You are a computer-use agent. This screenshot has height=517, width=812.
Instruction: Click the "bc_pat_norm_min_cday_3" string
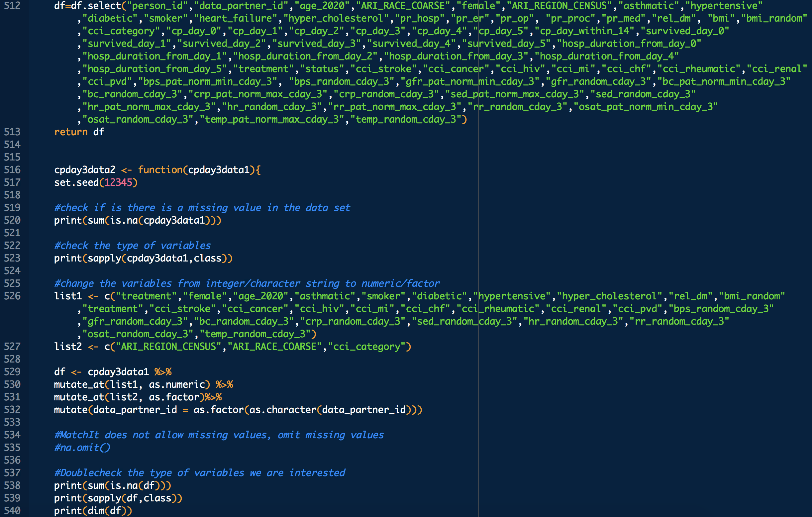(x=724, y=82)
